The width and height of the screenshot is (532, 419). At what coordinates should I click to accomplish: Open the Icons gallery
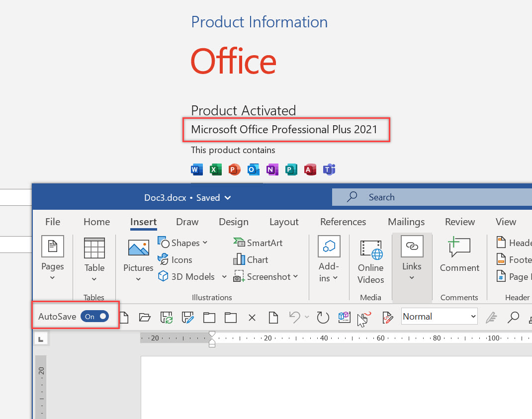pos(175,259)
